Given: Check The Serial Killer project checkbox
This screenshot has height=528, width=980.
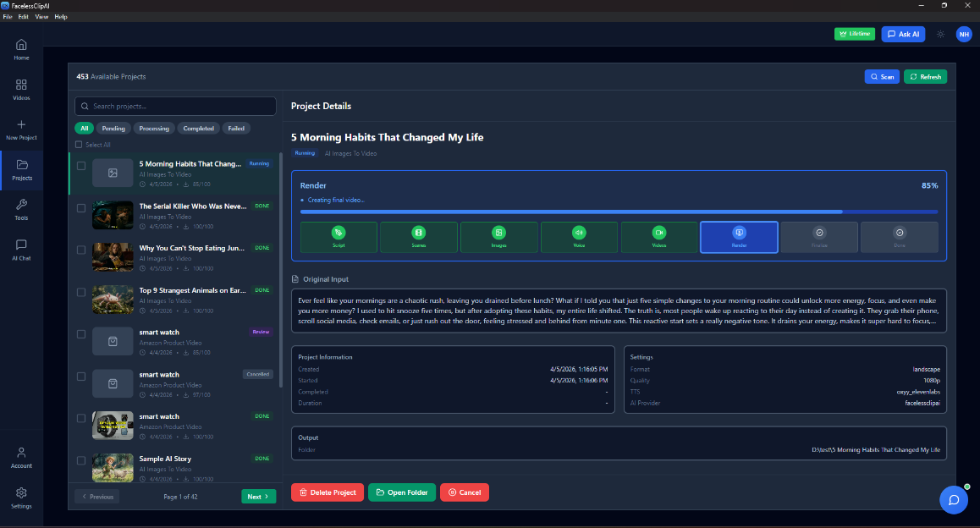Looking at the screenshot, I should (x=81, y=208).
